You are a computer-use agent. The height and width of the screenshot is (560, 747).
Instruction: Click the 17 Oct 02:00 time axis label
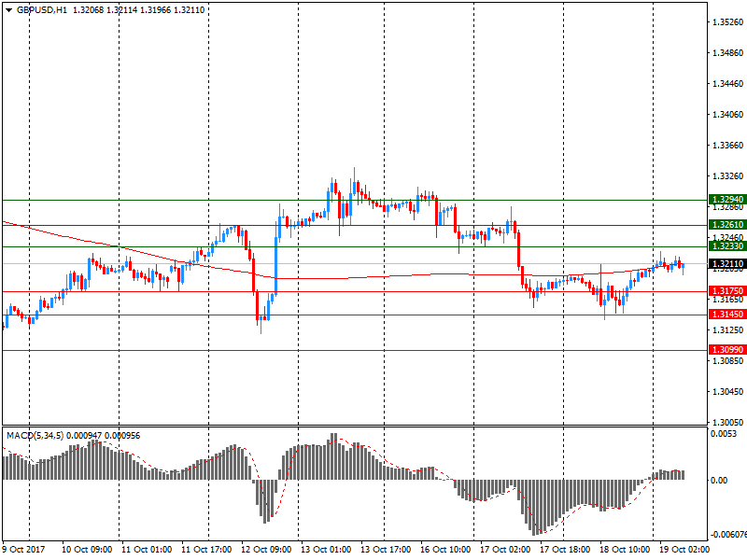[x=505, y=550]
